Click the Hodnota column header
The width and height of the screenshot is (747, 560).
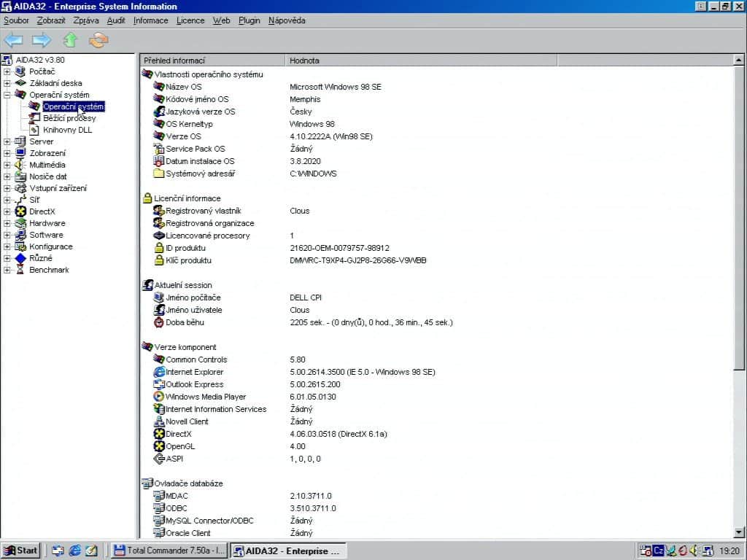coord(421,61)
